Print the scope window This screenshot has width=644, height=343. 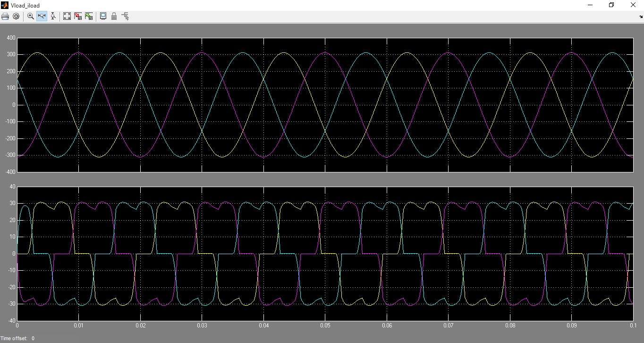point(5,16)
